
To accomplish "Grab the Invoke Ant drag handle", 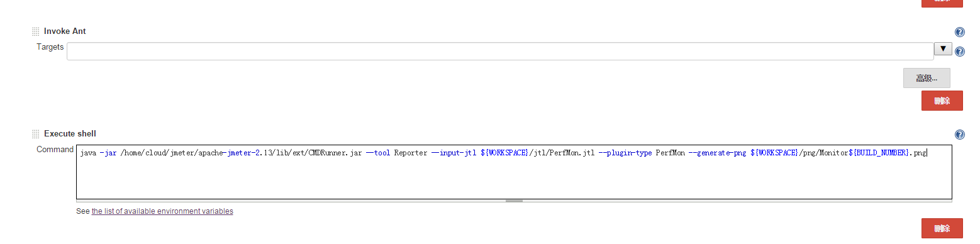I will tap(35, 31).
